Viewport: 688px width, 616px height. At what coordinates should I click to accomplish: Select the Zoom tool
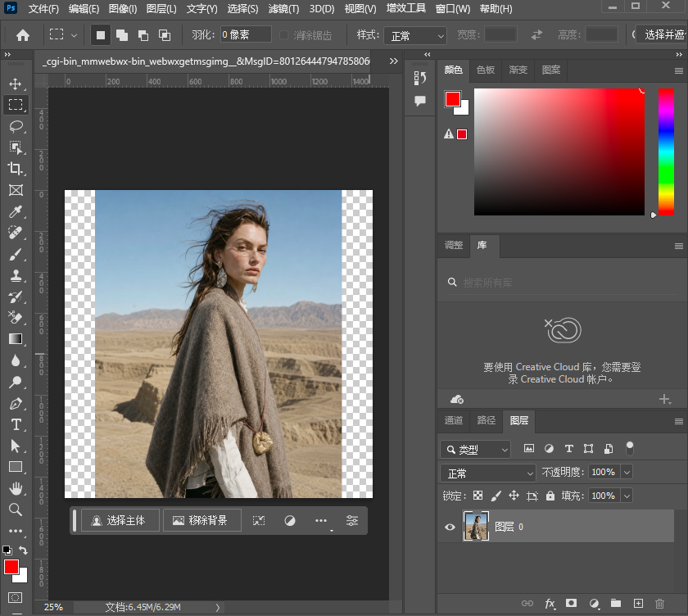pos(16,510)
